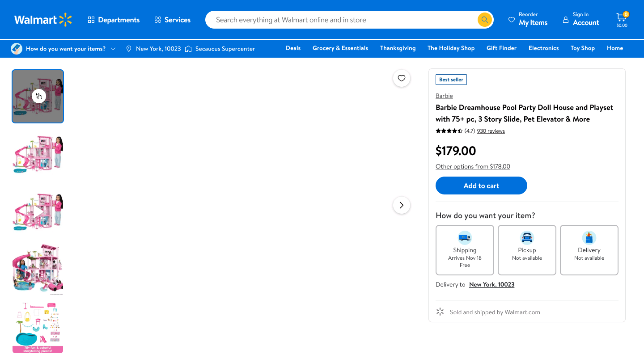Select the Shipping fulfillment option

coord(465,250)
